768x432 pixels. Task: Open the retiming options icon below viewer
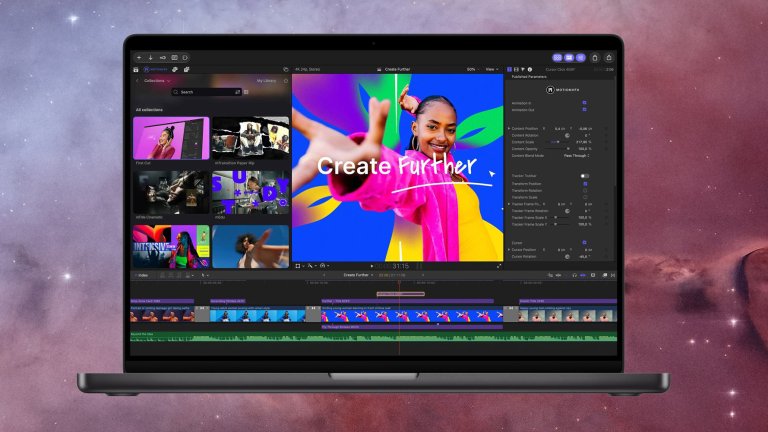tap(323, 266)
